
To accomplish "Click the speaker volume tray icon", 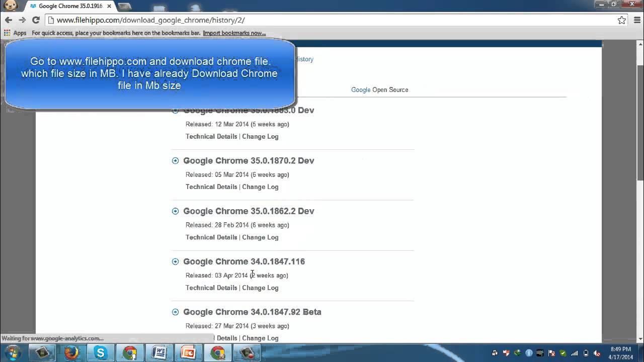I will 597,353.
